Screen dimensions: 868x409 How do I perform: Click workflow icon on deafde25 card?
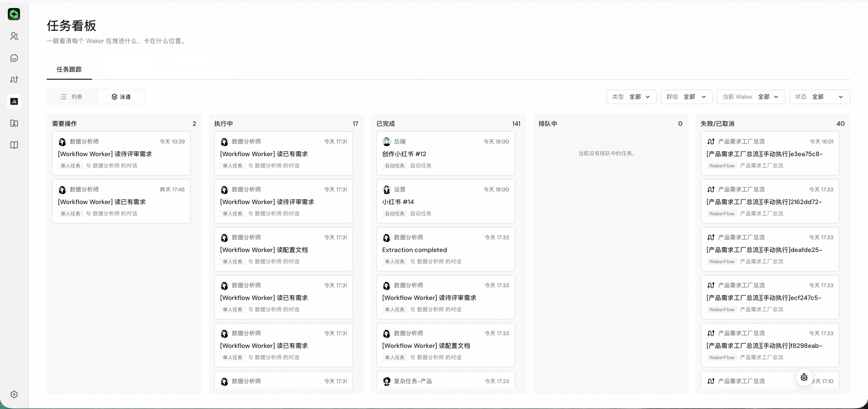[710, 237]
